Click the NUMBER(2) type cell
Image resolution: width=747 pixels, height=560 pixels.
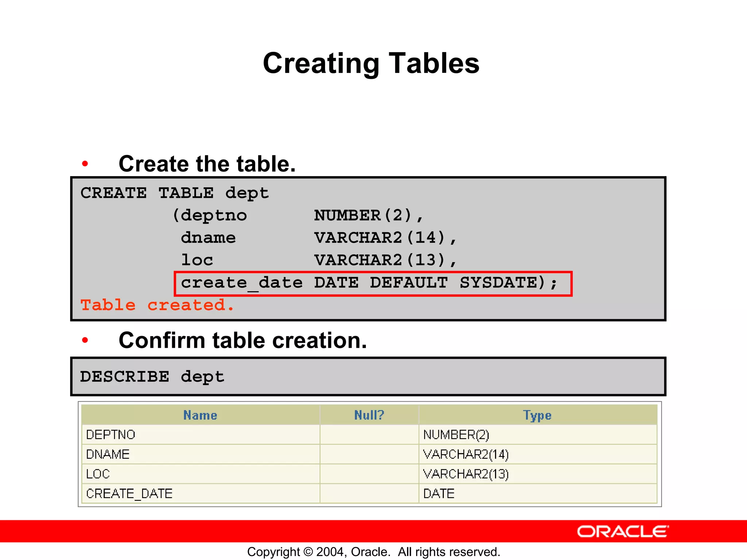(x=456, y=435)
